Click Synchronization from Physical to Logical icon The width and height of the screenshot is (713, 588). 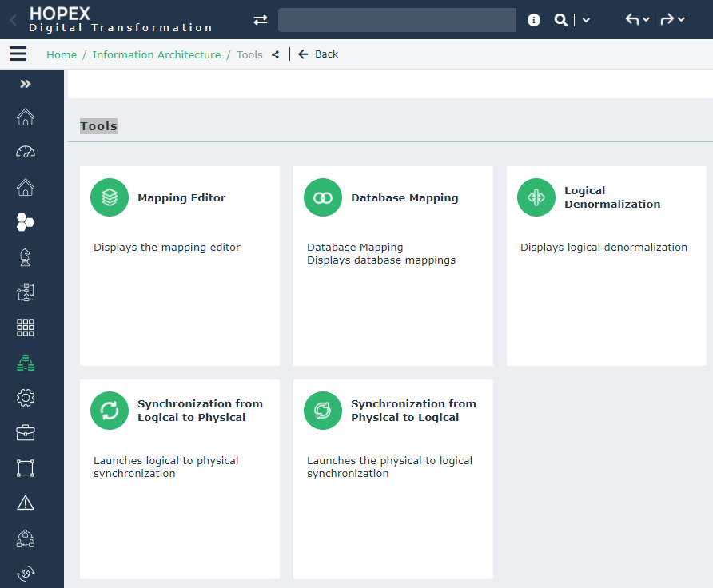click(323, 411)
